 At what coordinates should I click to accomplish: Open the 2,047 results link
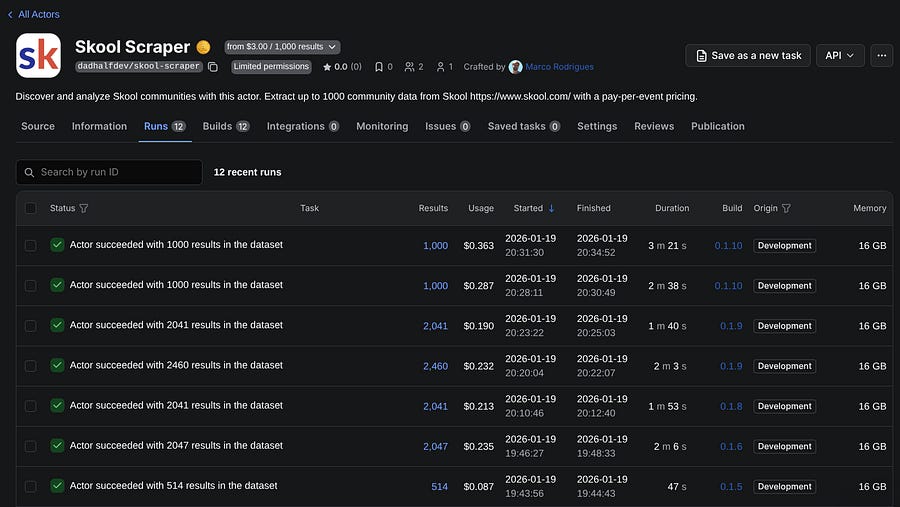click(435, 447)
